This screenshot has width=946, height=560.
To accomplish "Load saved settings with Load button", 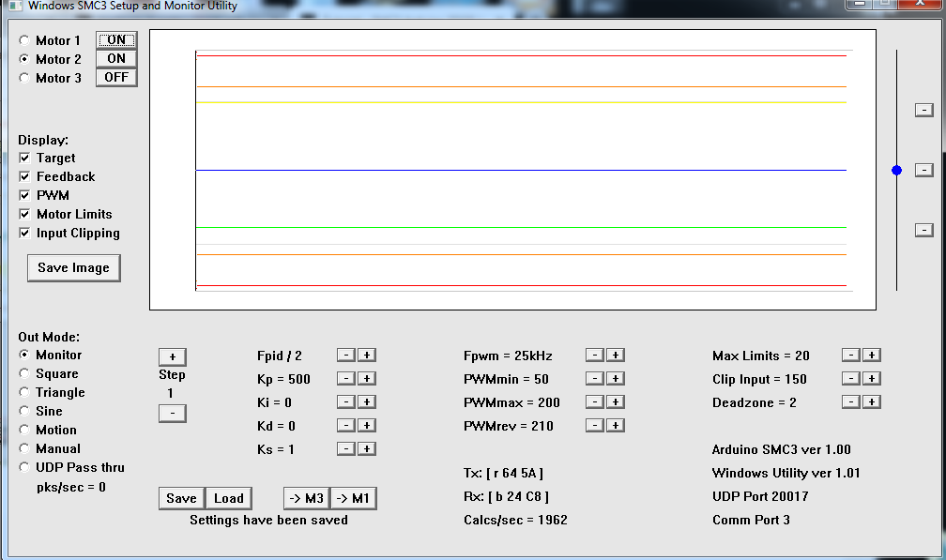I will tap(228, 498).
